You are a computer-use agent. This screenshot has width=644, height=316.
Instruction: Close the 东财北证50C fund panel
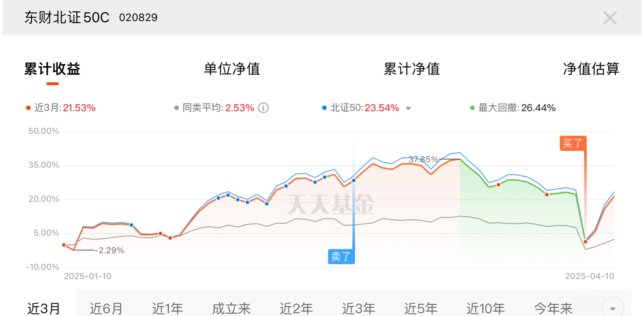pyautogui.click(x=610, y=18)
